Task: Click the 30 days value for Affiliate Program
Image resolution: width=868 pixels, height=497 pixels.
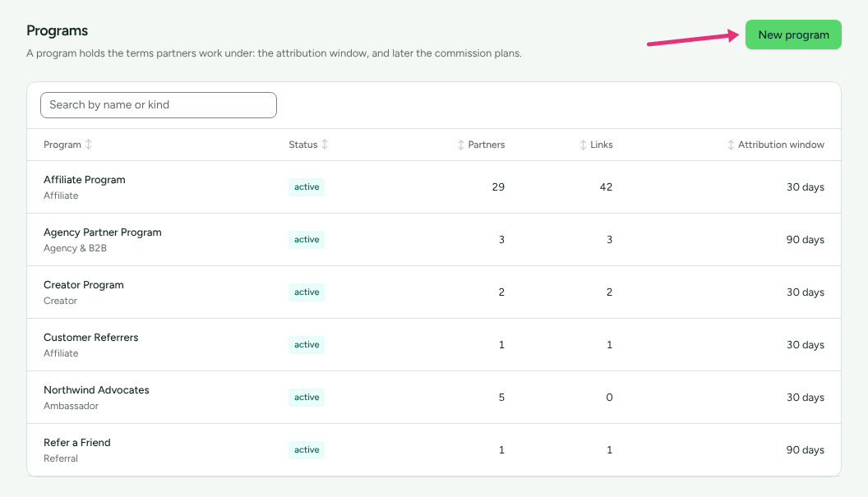Action: 806,187
